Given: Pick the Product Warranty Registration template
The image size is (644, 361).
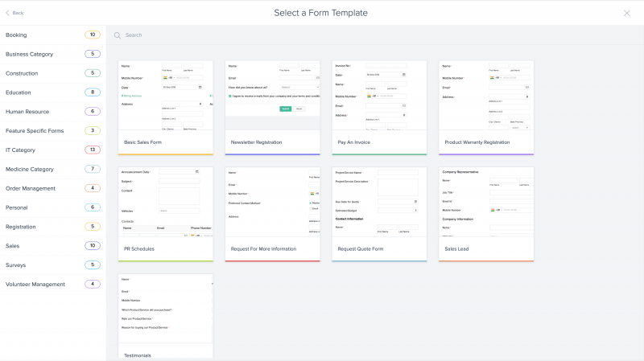Looking at the screenshot, I should (x=486, y=107).
